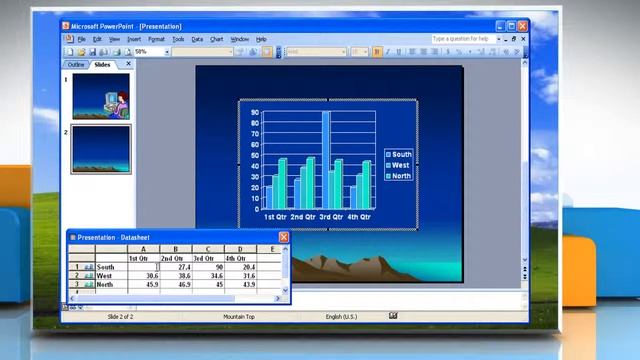Open the File menu

tap(82, 39)
